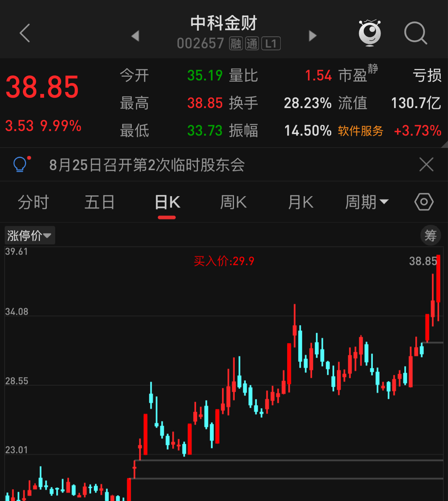The width and height of the screenshot is (448, 501).
Task: Tap the 市盈 value 亏损
Action: click(427, 76)
